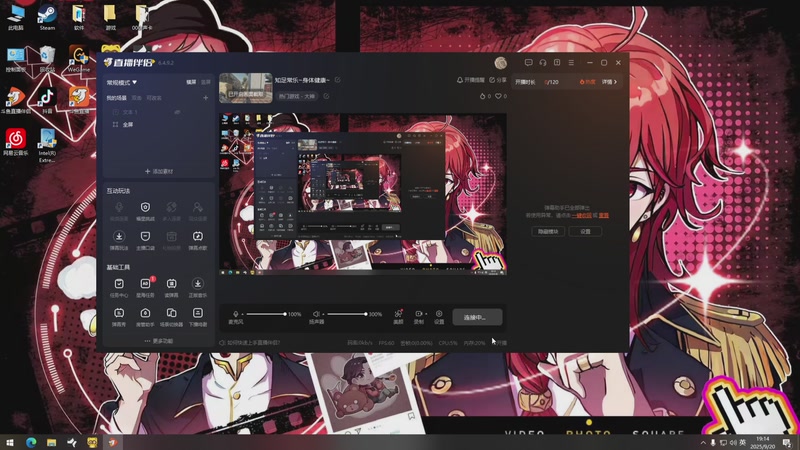800x450 pixels.
Task: Open 房管助手 tool icon
Action: (145, 313)
